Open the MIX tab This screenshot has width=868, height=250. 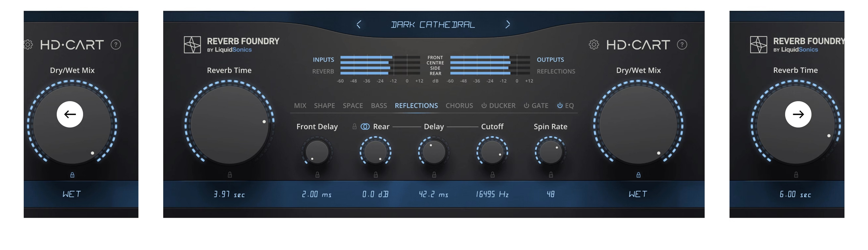300,106
